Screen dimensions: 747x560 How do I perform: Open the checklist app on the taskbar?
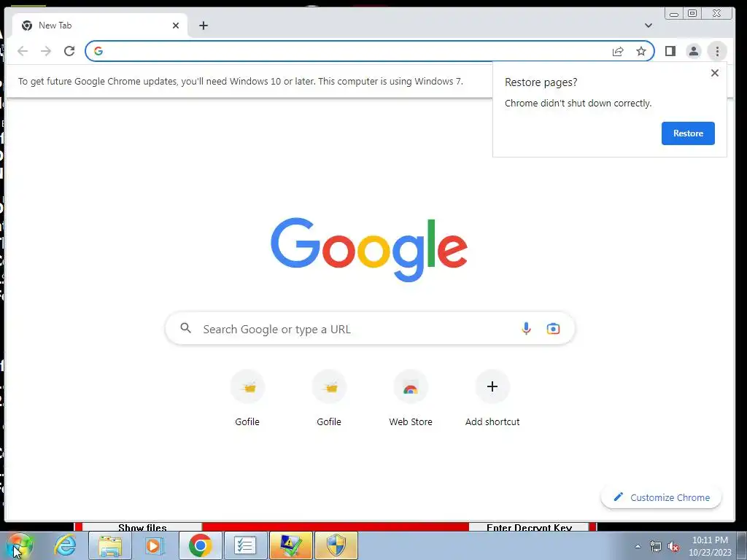point(245,545)
